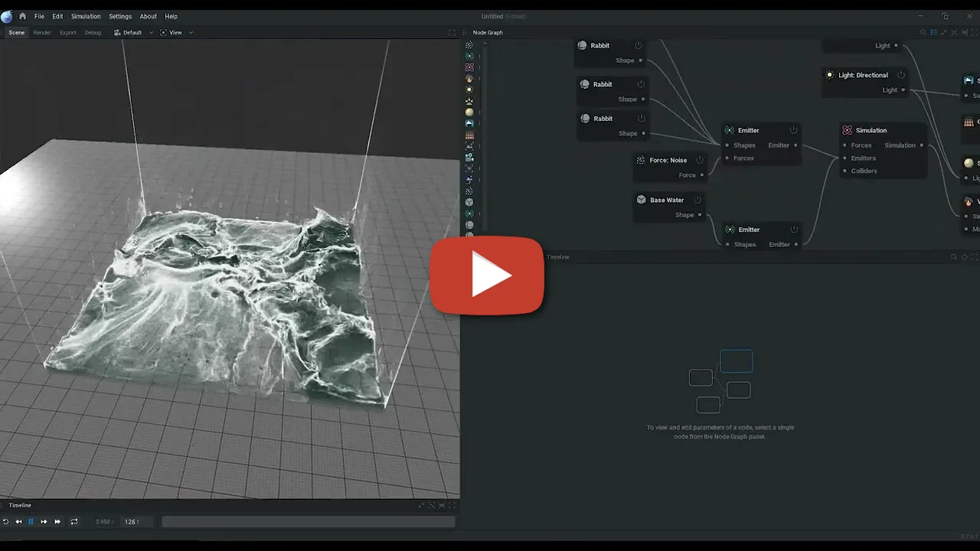980x551 pixels.
Task: Click the Force output port on Force: Noise
Action: (702, 174)
